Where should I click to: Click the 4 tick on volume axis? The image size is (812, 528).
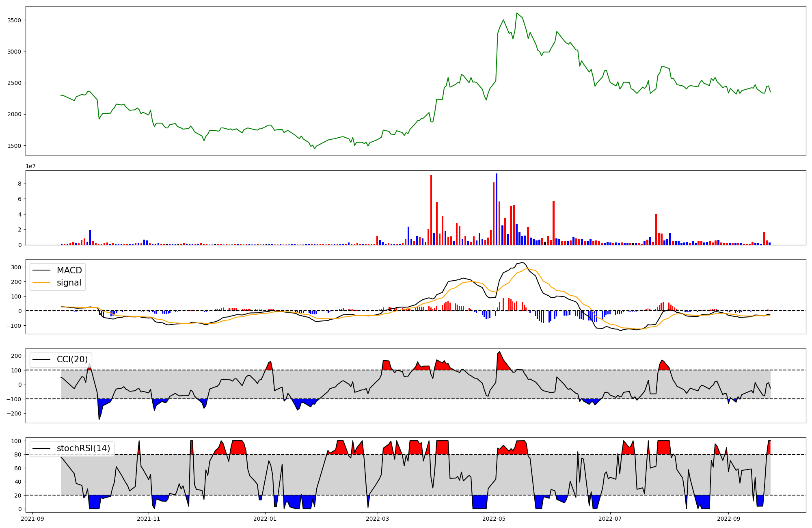point(19,214)
